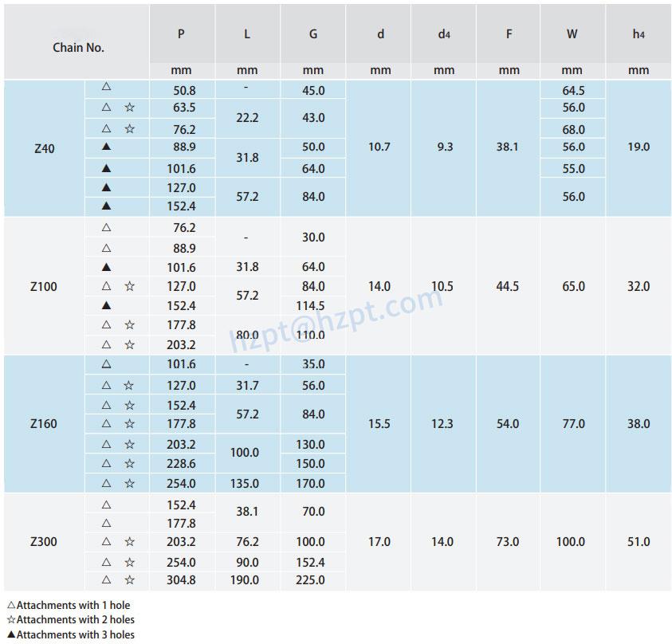
Task: Click the filled triangle in the 3 holes legend
Action: point(11,634)
